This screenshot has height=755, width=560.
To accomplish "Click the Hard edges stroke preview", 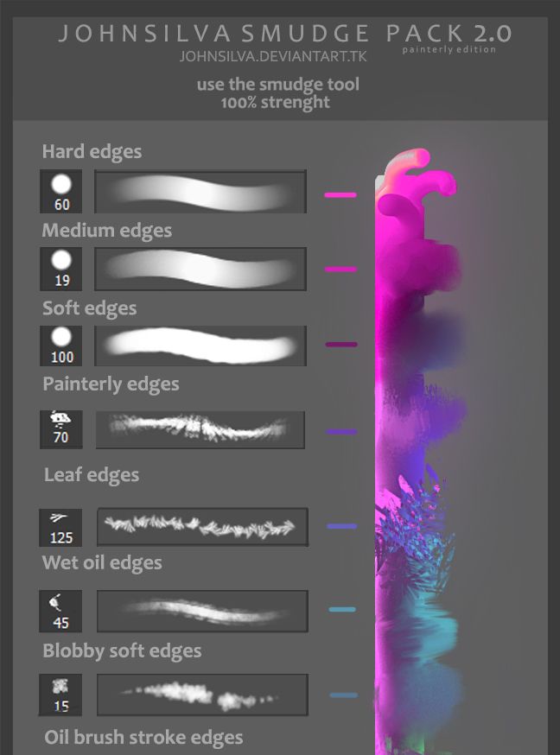I will [200, 191].
